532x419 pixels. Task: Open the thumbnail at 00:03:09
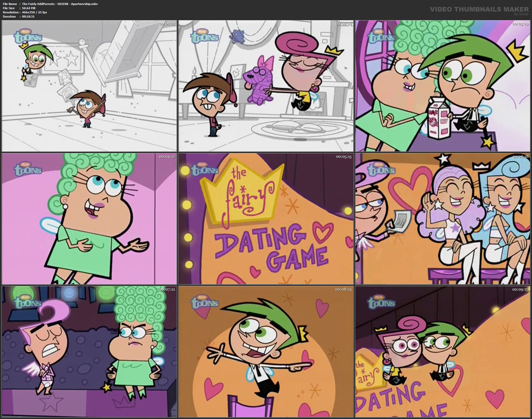tap(443, 86)
